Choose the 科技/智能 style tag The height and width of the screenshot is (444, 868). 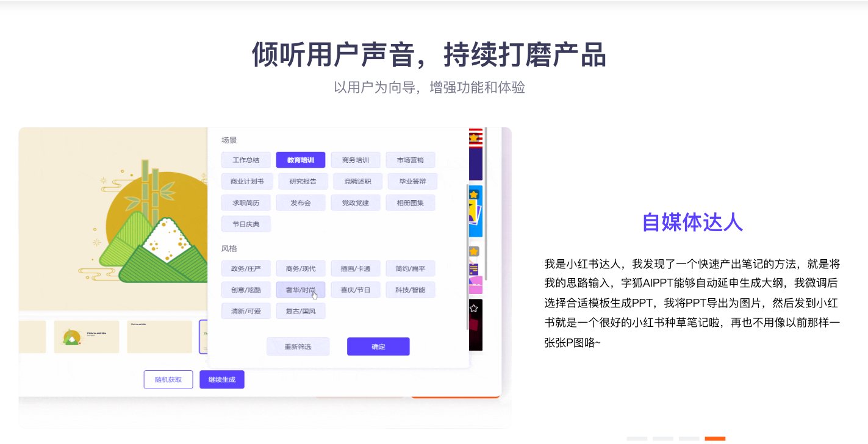[x=410, y=289]
